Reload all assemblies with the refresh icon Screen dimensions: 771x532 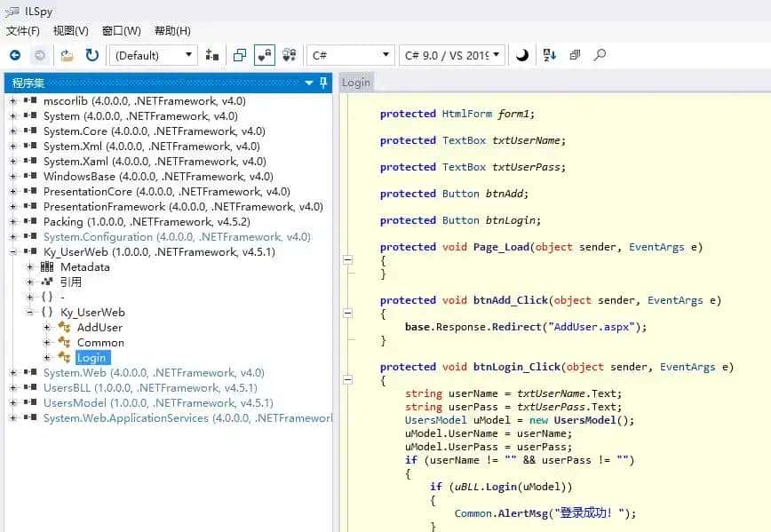91,54
